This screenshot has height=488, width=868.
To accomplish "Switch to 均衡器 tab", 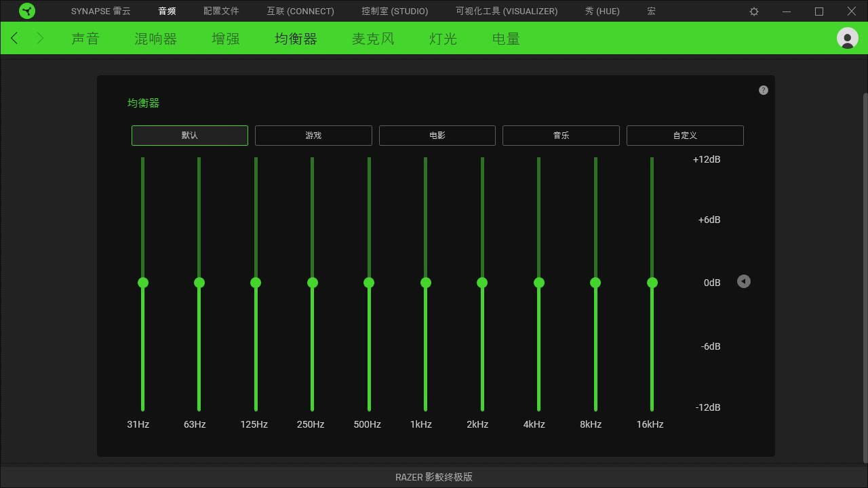I will point(296,39).
